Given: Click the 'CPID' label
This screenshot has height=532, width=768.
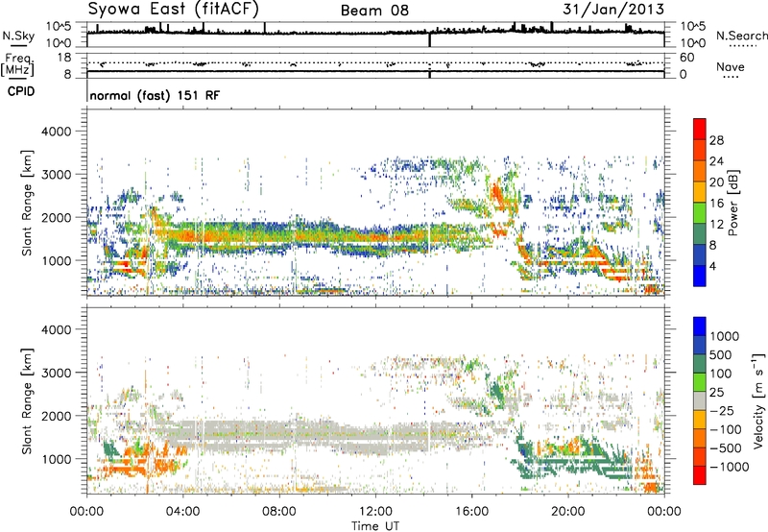Looking at the screenshot, I should click(x=21, y=91).
